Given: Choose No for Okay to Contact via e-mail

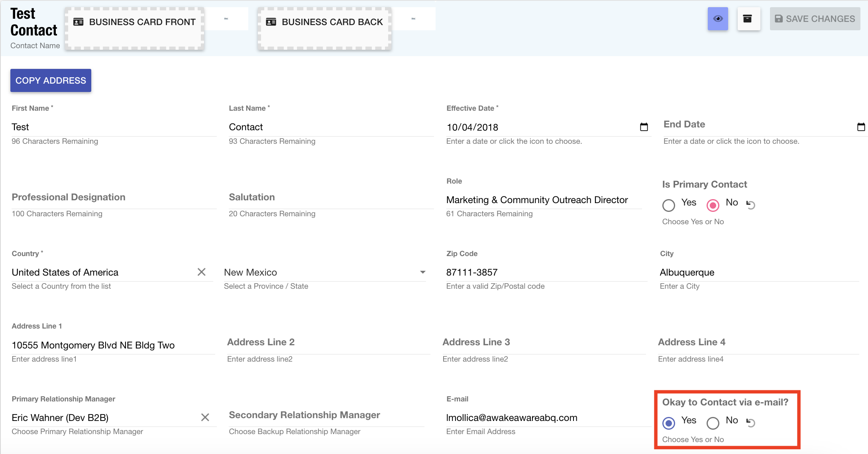Looking at the screenshot, I should click(x=713, y=423).
